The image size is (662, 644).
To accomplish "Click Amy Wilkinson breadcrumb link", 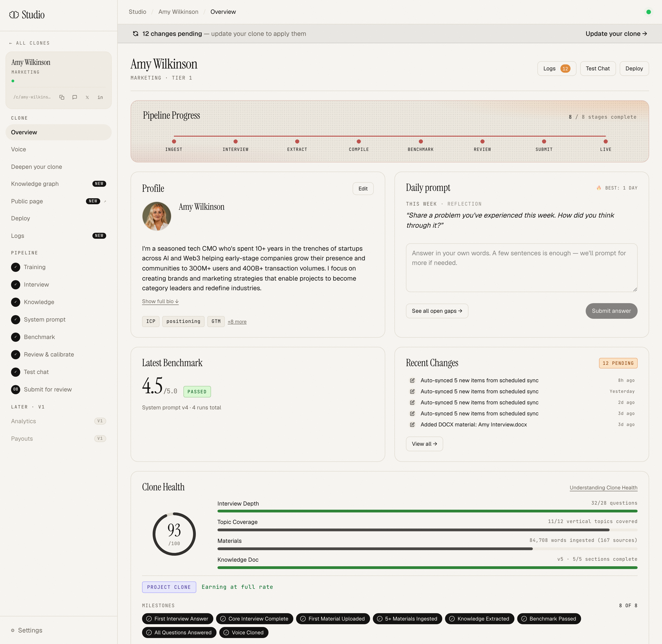I will tap(178, 12).
